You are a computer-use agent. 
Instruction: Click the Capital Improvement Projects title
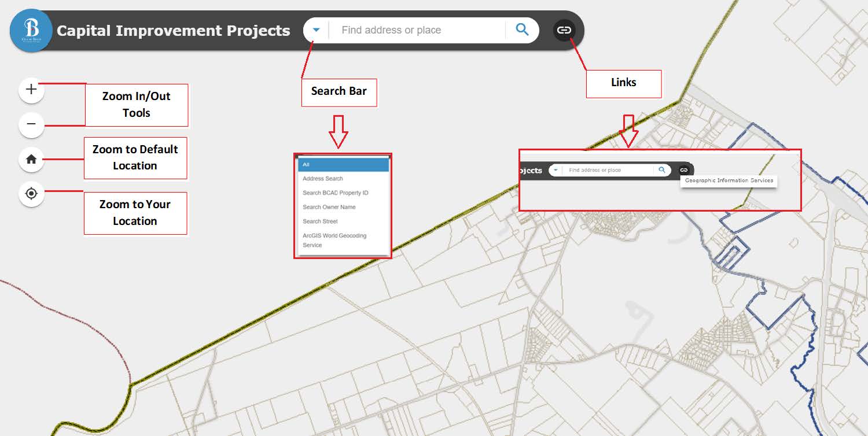pos(174,31)
